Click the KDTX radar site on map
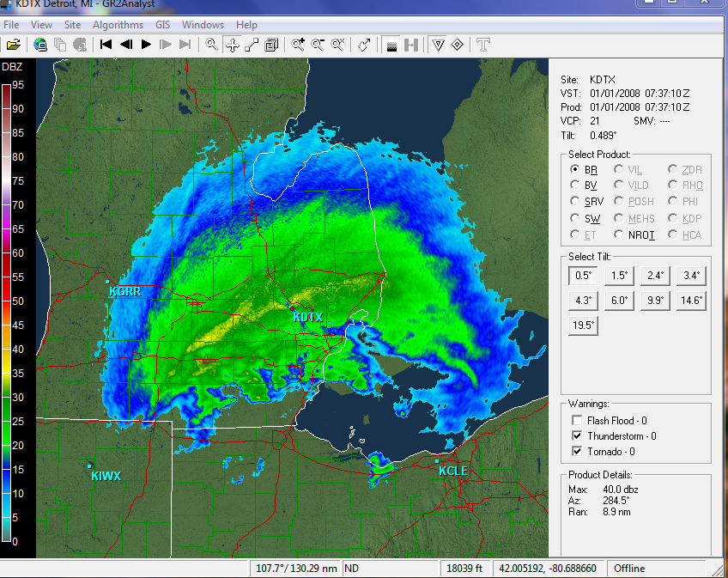The height and width of the screenshot is (578, 728). [293, 307]
